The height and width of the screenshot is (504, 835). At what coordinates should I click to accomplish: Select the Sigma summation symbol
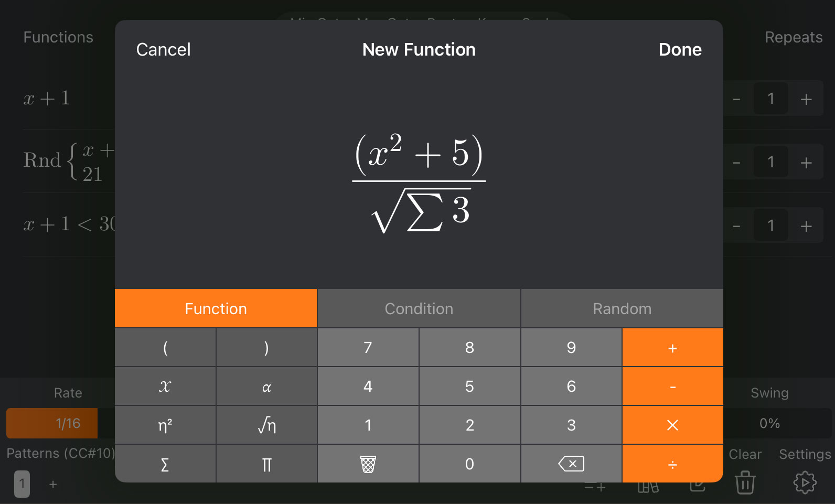click(165, 464)
